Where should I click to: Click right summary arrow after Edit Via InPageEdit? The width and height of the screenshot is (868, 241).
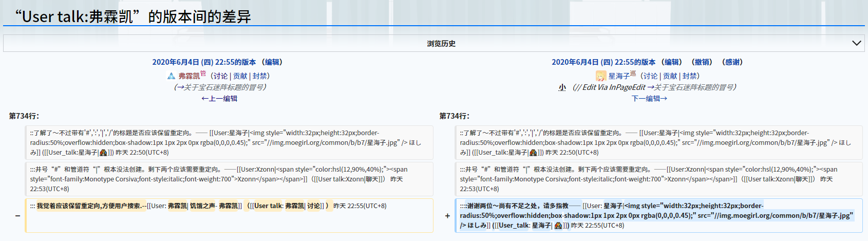click(650, 87)
